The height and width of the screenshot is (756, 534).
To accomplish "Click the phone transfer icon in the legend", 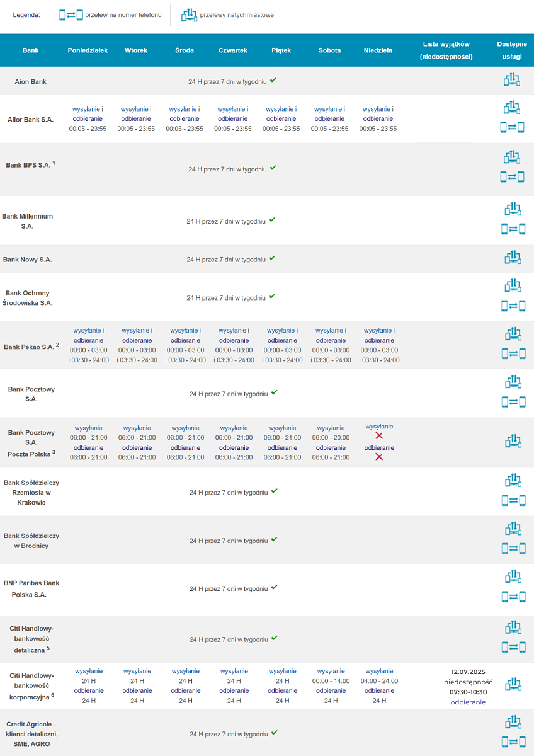I will coord(71,14).
